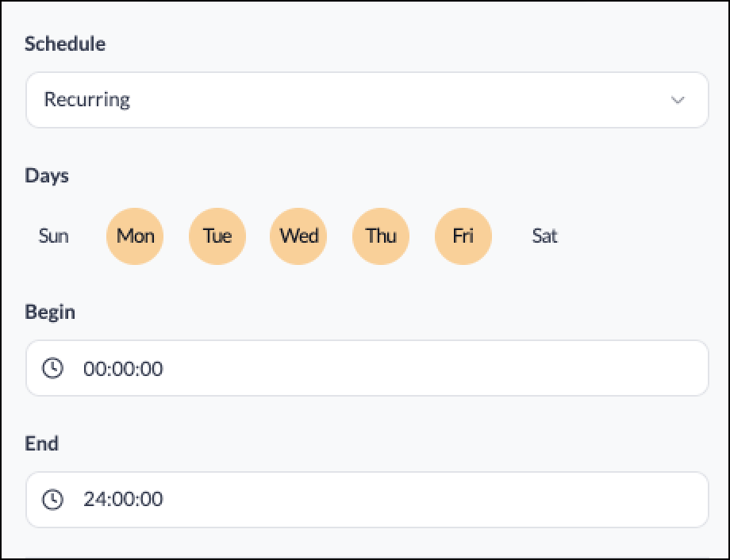Click the Begin field label
The image size is (730, 560).
pyautogui.click(x=50, y=312)
